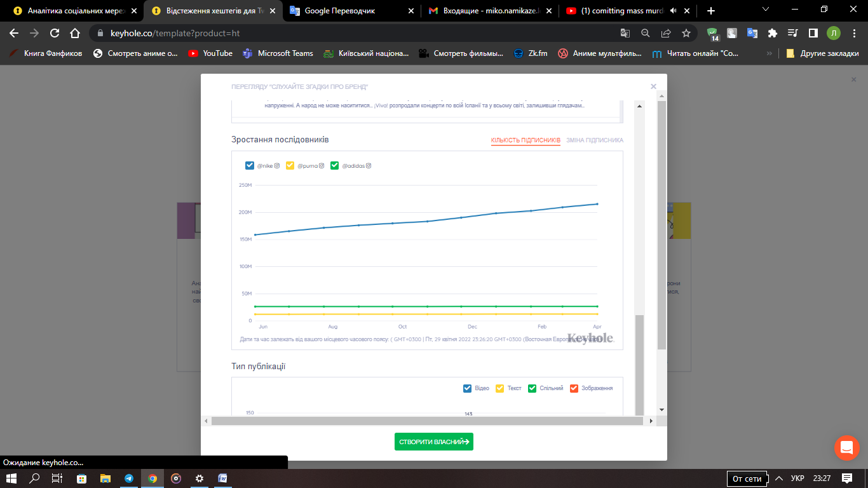Uncheck the Зображення post type checkbox
Image resolution: width=868 pixels, height=488 pixels.
[x=574, y=388]
